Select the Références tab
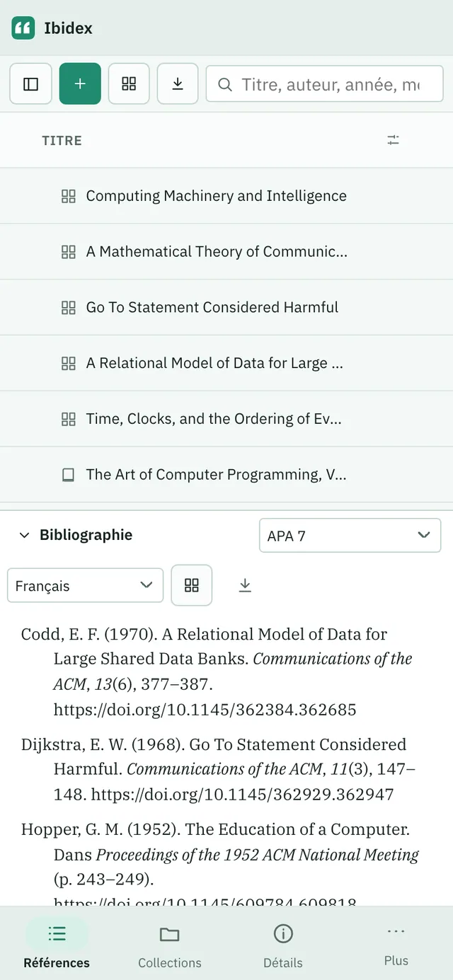This screenshot has width=453, height=980. point(57,946)
